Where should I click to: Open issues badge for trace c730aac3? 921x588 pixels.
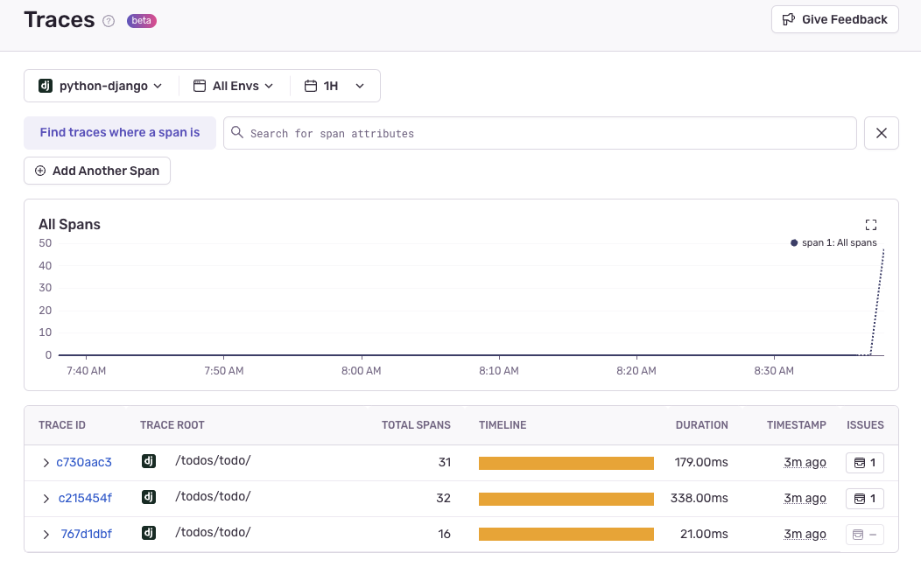865,463
